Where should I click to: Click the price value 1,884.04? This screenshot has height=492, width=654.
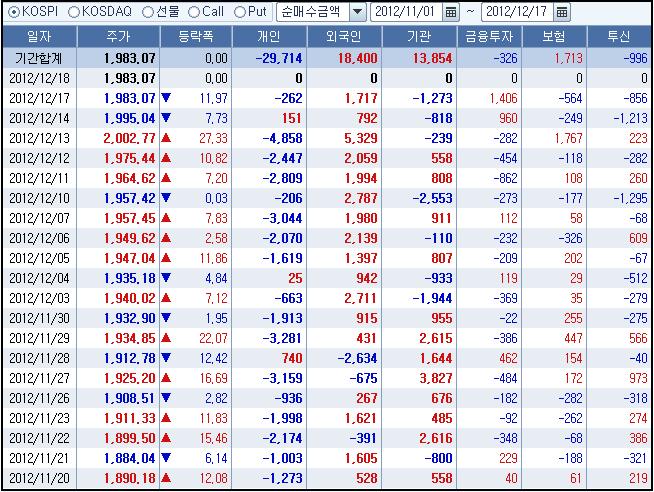130,459
